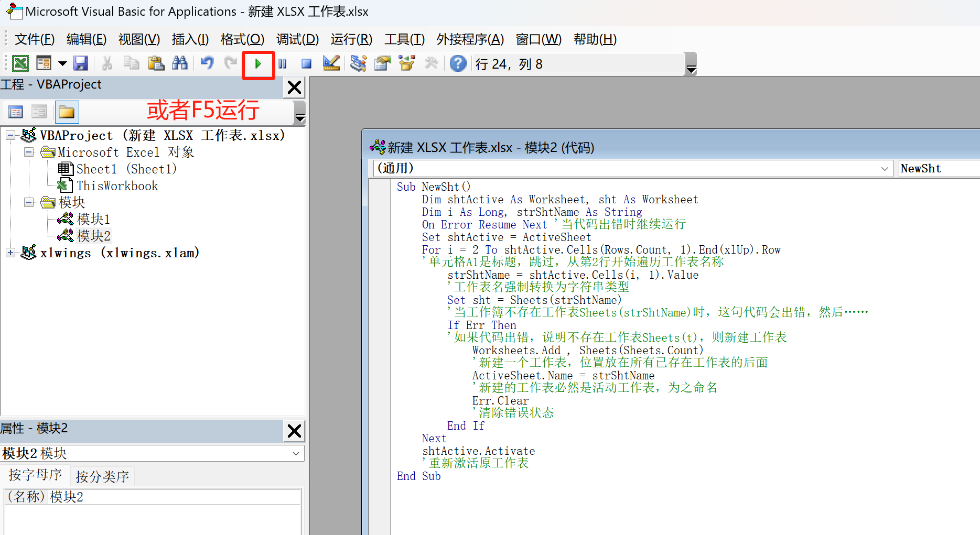This screenshot has height=535, width=980.
Task: Click the Paste clipboard icon
Action: coord(156,64)
